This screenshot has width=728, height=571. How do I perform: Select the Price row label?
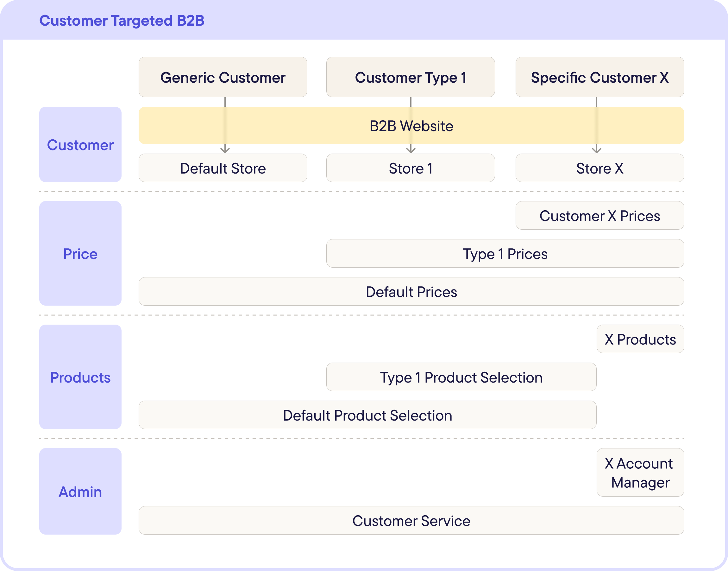80,253
